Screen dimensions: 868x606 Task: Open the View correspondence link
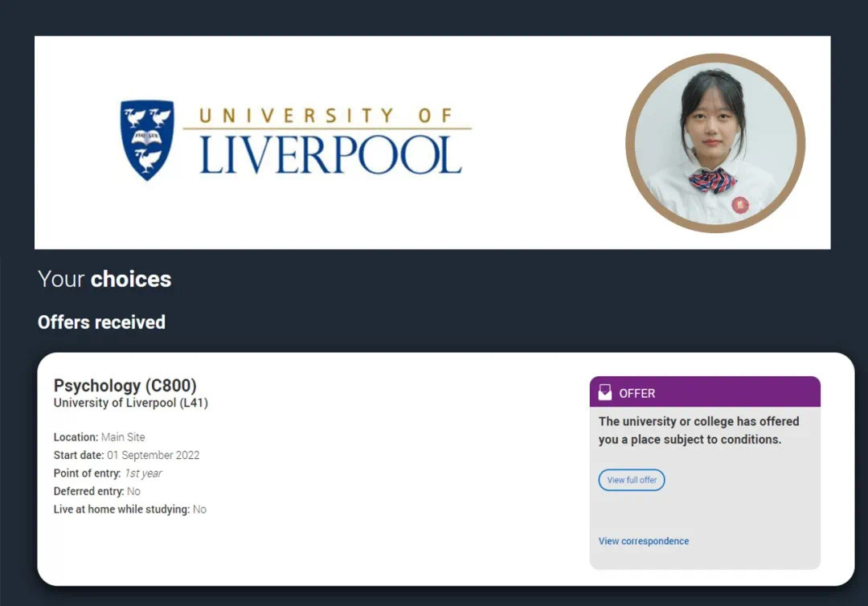coord(644,541)
